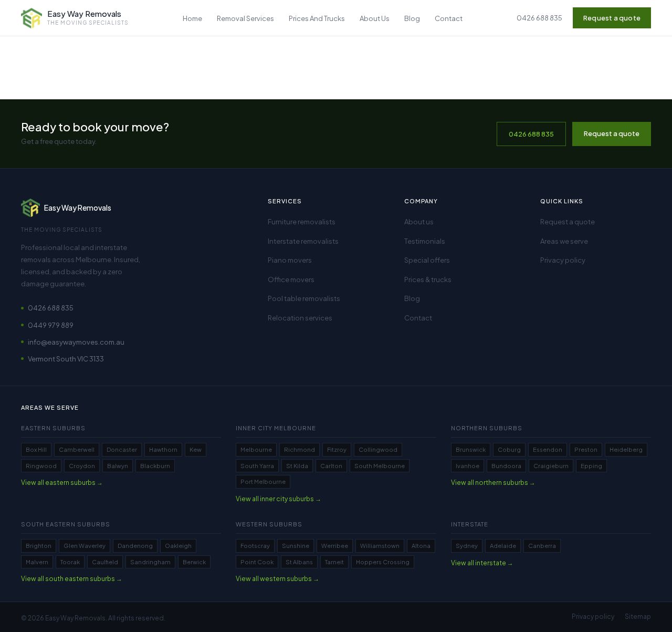Click footer contact phone 0426 688 835
Screen dimensions: 672x632
[50, 308]
